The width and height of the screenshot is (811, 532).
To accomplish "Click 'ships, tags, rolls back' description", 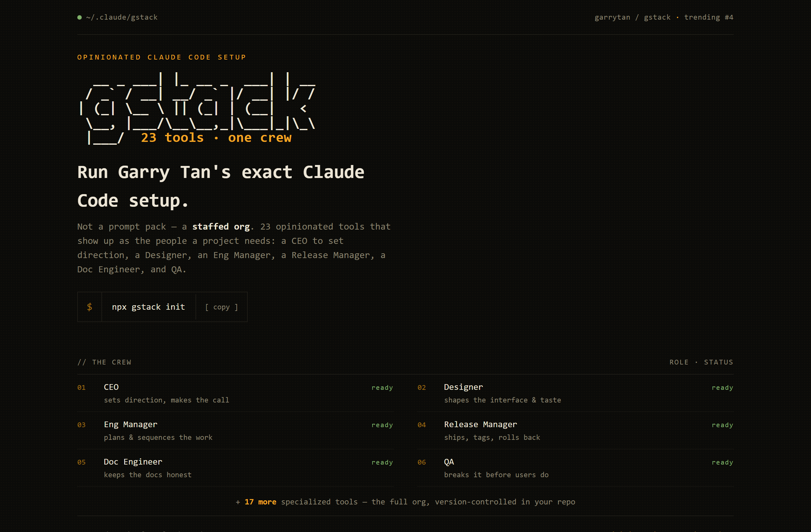I will coord(492,438).
